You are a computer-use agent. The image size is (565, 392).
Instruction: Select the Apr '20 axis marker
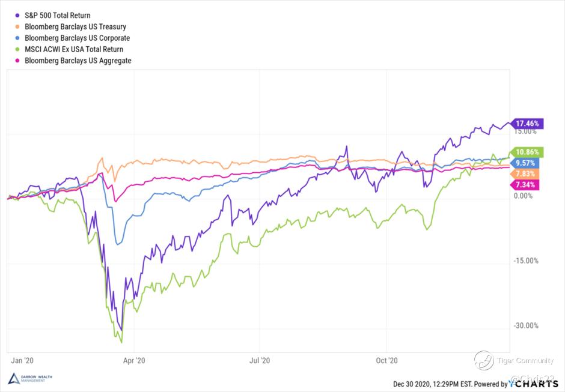[x=134, y=360]
